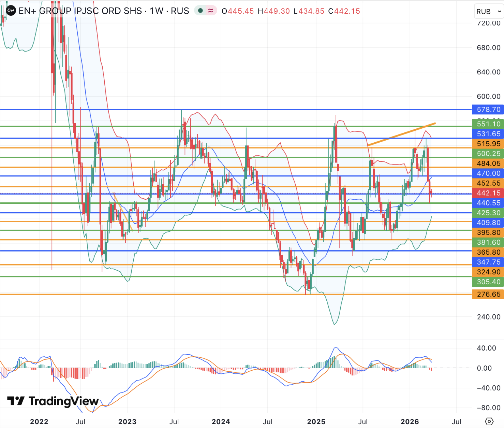Select the 578.70 blue price level label
The width and height of the screenshot is (504, 428).
(x=488, y=110)
